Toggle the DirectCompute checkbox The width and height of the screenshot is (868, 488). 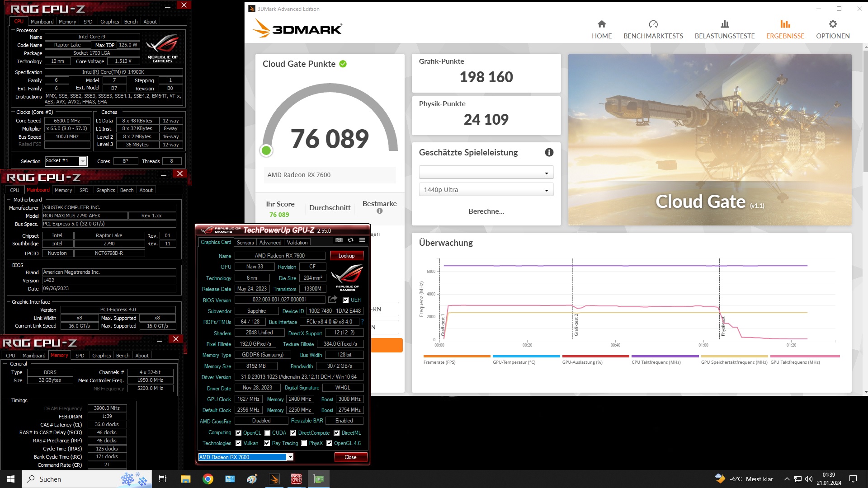click(x=293, y=433)
